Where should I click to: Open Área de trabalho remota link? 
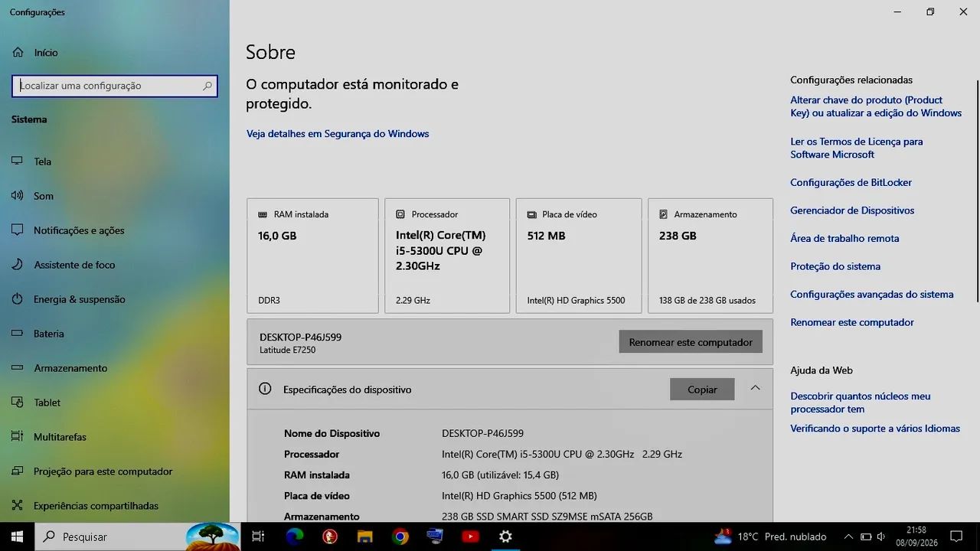point(844,238)
